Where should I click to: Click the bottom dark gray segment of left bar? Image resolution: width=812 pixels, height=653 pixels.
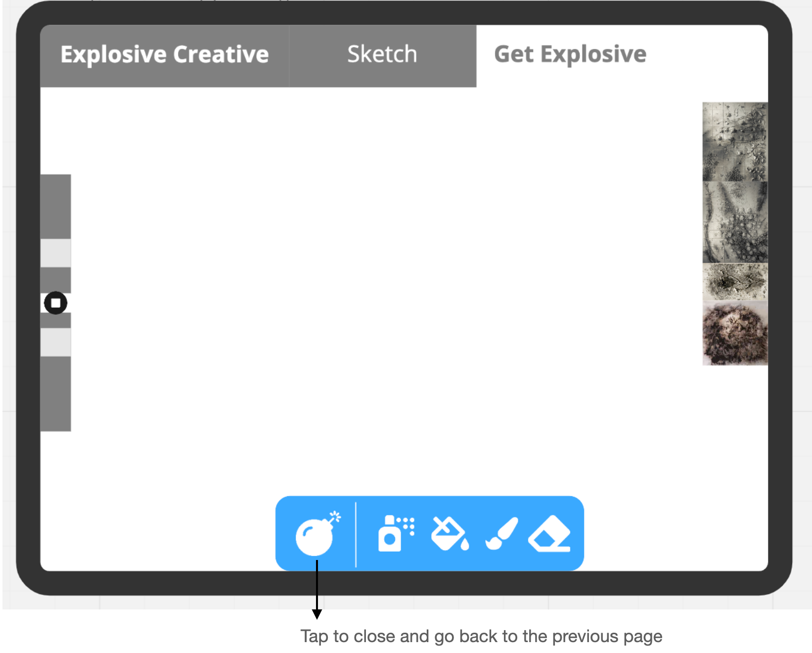pyautogui.click(x=55, y=394)
